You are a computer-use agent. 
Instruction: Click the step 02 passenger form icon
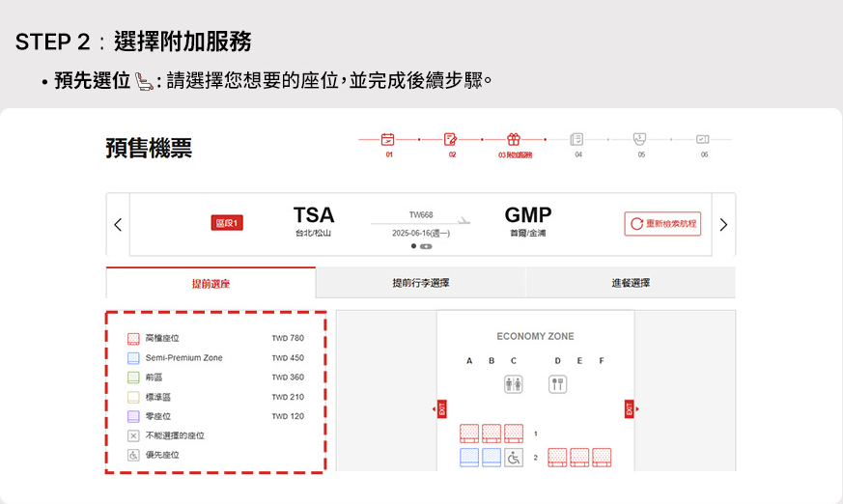451,139
